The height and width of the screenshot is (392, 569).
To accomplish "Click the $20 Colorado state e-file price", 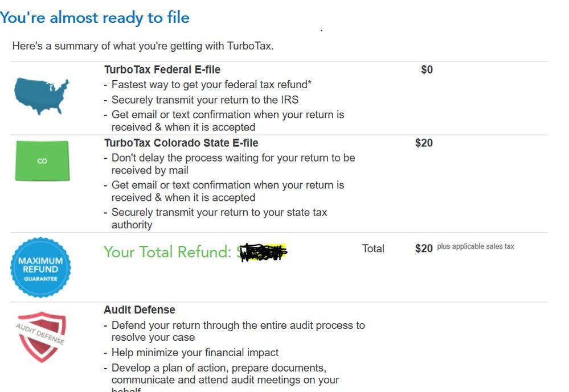I will point(424,143).
